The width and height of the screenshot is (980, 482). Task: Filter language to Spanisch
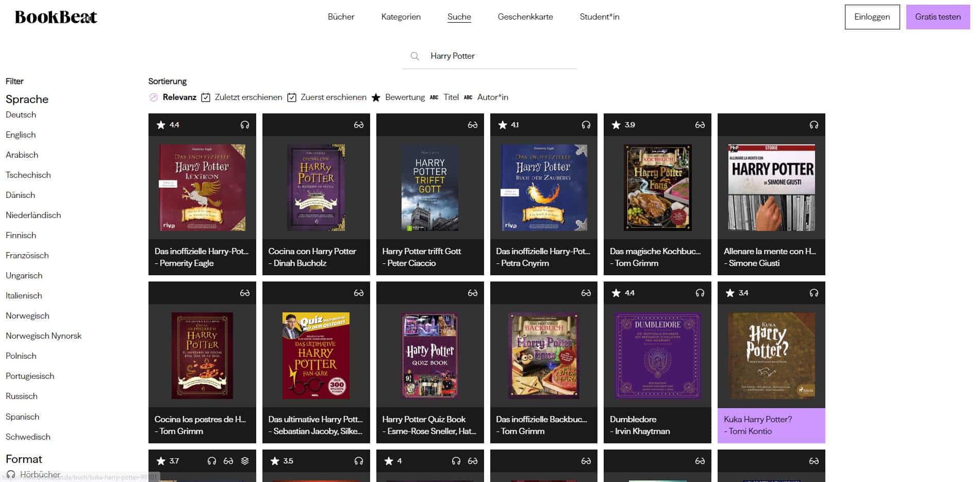tap(22, 417)
